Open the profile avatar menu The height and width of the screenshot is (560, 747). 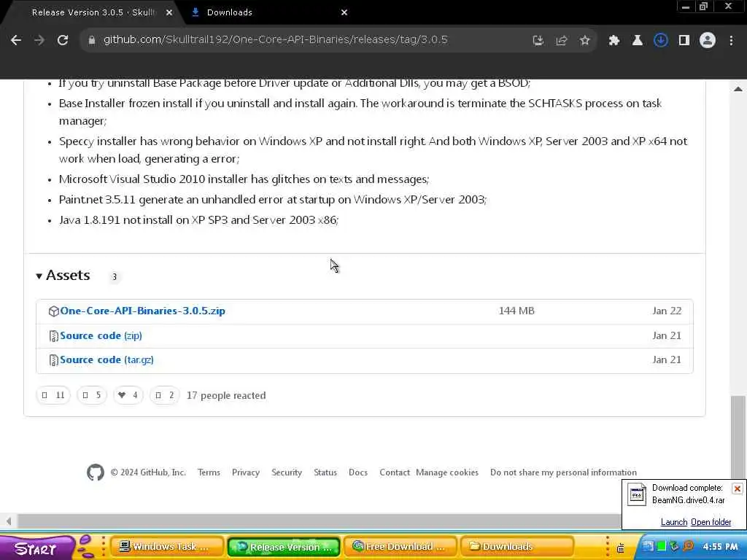[x=708, y=41]
